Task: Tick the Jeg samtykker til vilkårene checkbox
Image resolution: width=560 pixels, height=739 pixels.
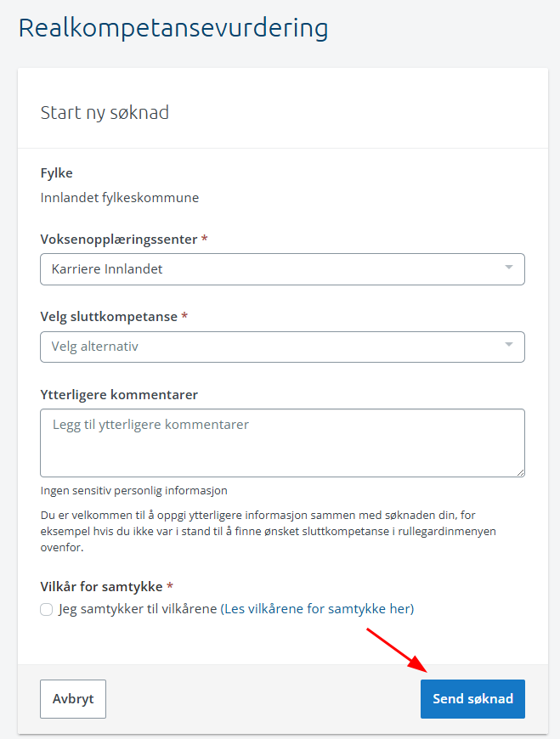Action: pos(46,609)
